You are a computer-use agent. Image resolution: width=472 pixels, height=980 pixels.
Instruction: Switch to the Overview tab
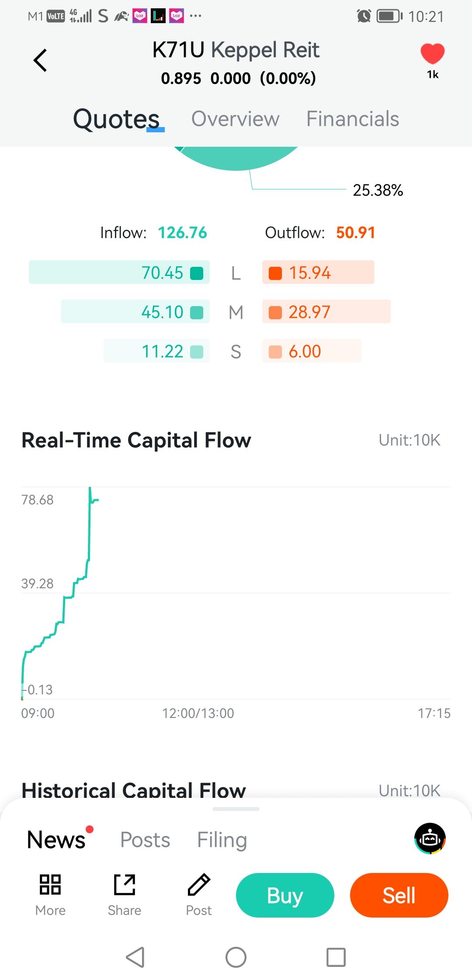[x=235, y=119]
